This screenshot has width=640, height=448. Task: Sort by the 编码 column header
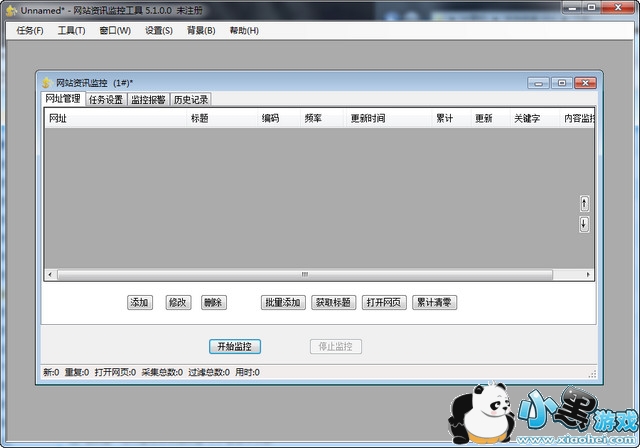coord(279,118)
